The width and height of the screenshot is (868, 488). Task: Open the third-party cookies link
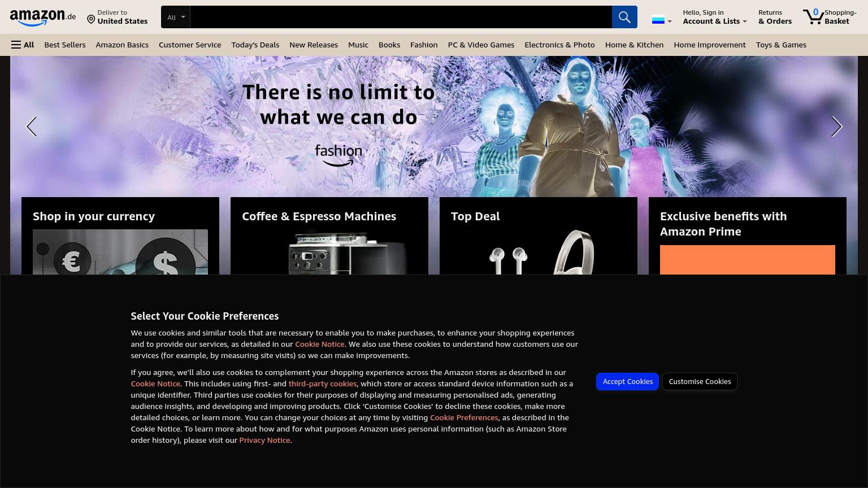point(323,384)
